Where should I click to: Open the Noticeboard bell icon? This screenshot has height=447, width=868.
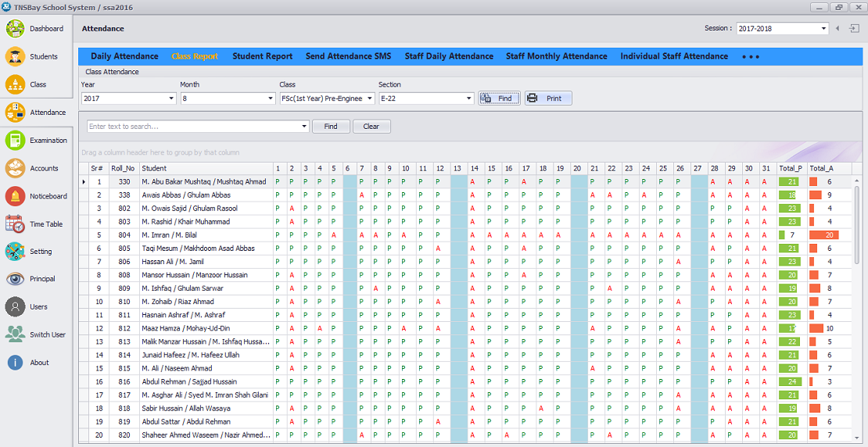(x=16, y=196)
